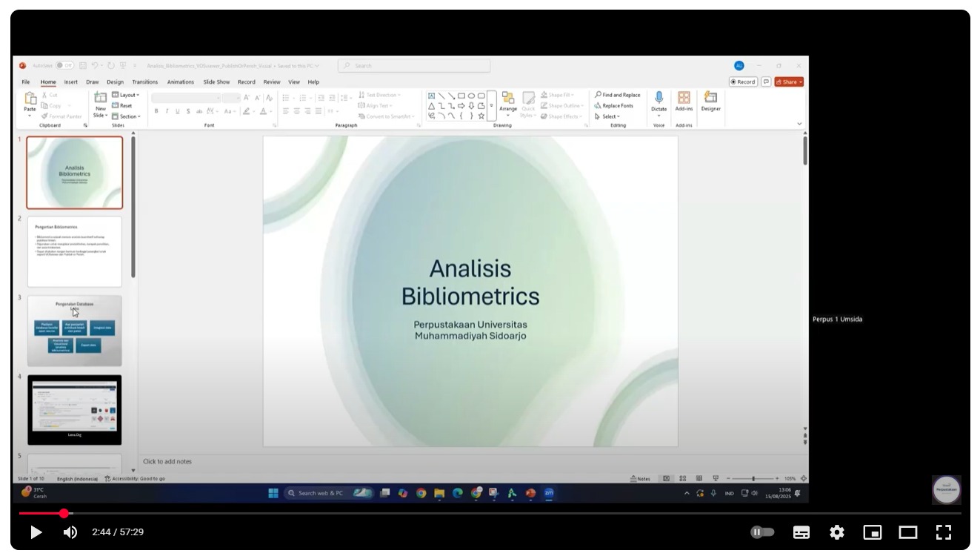The width and height of the screenshot is (980, 556).
Task: Open the Designer pane icon
Action: (x=710, y=97)
